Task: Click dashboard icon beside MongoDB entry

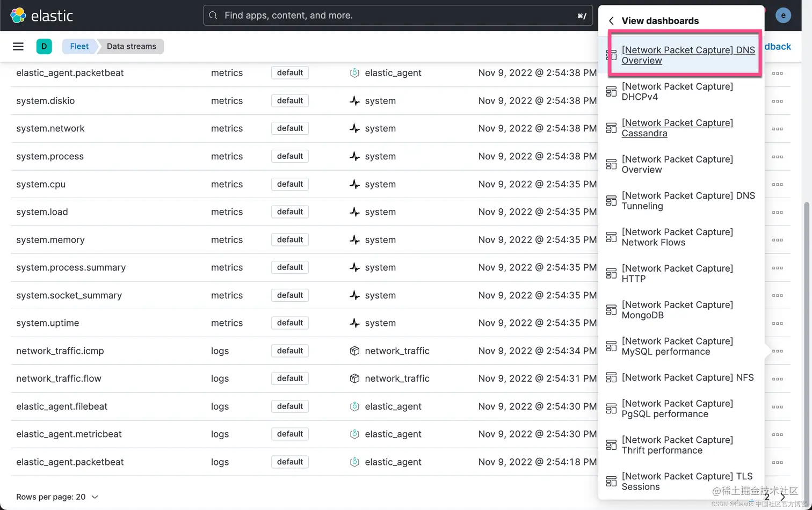Action: (x=611, y=310)
